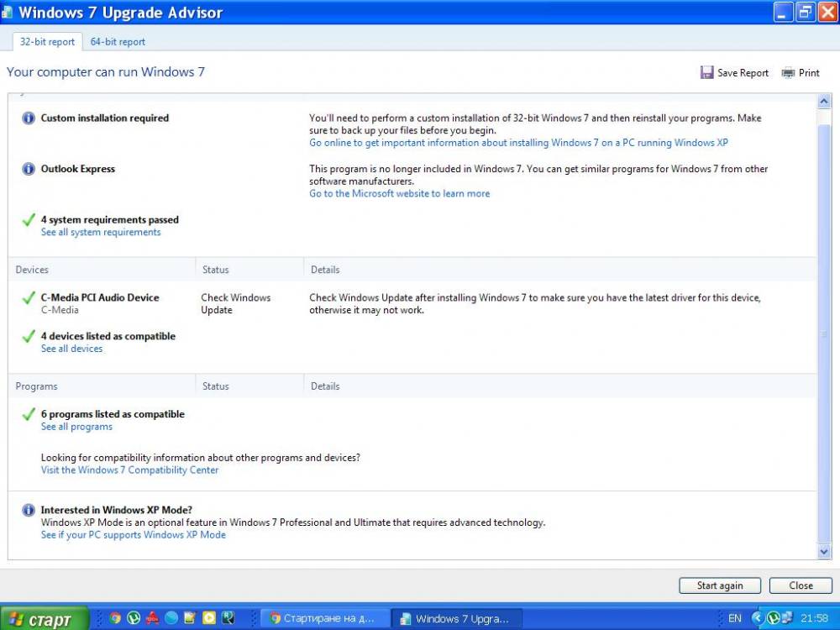The height and width of the screenshot is (630, 840).
Task: Click the Devices column header
Action: (102, 270)
